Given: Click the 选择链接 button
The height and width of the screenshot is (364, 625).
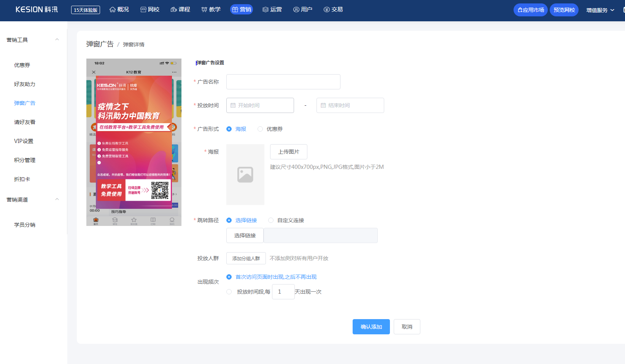Looking at the screenshot, I should pos(245,235).
